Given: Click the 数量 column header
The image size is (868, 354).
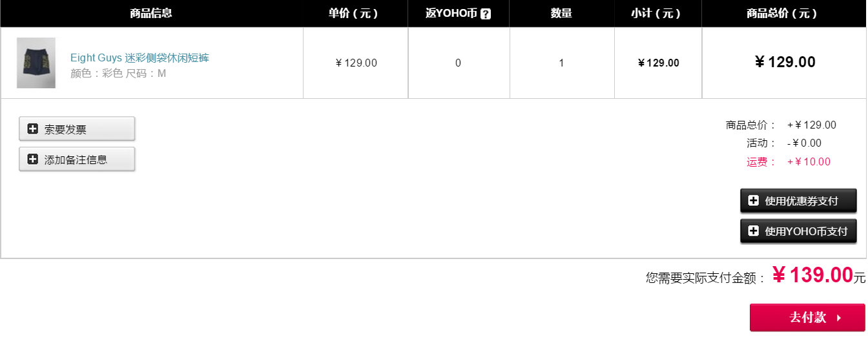Looking at the screenshot, I should point(561,14).
